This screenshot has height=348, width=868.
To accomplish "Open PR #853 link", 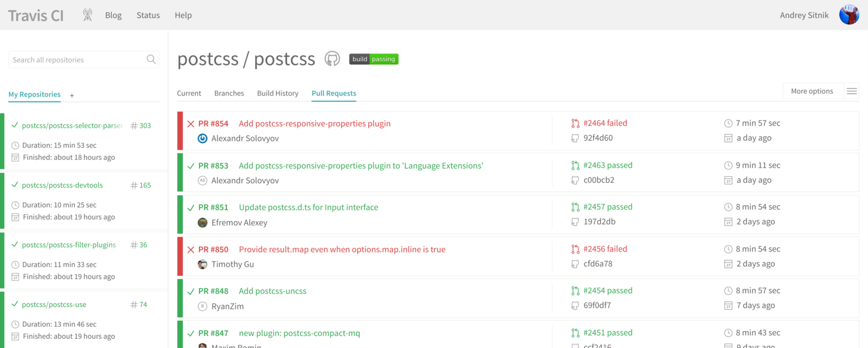I will [x=213, y=165].
